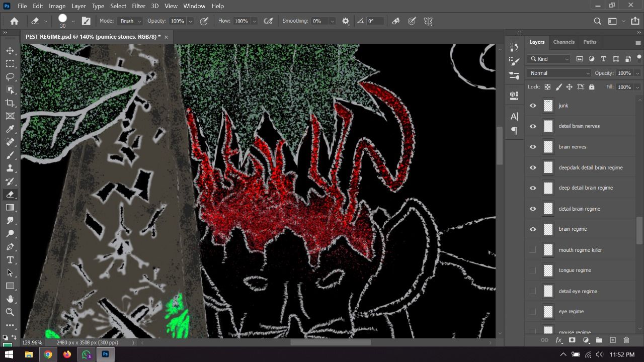Lock transparent pixels
This screenshot has width=644, height=362.
point(547,87)
